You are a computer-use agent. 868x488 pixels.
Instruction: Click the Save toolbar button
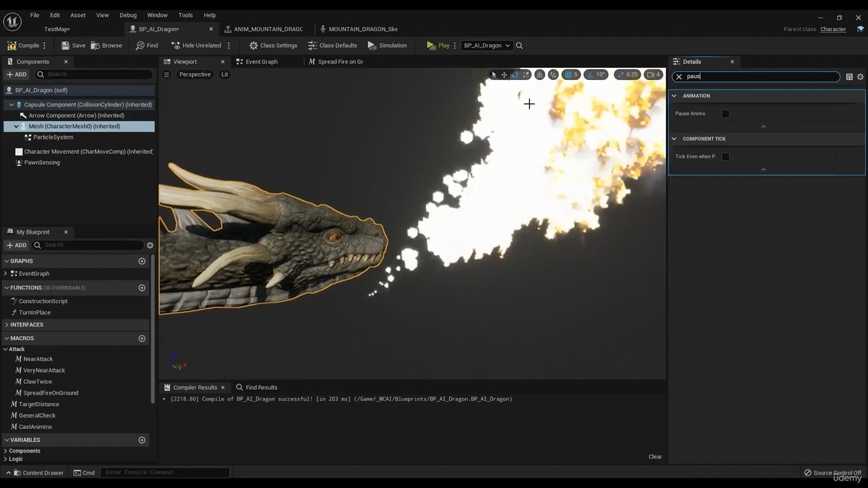(x=73, y=45)
